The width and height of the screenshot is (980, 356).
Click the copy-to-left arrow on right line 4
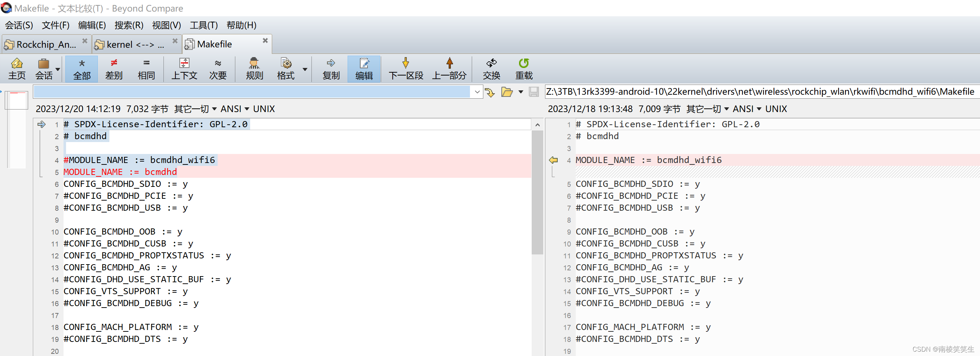[x=554, y=160]
